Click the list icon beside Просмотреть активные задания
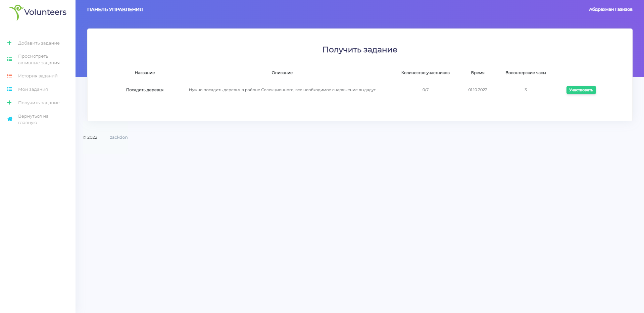Image resolution: width=644 pixels, height=313 pixels. (9, 59)
